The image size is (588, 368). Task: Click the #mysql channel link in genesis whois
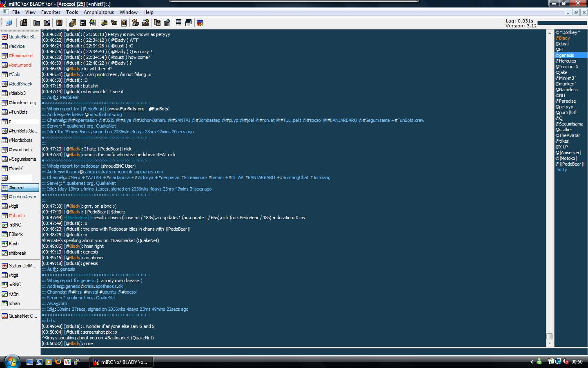tap(91, 292)
